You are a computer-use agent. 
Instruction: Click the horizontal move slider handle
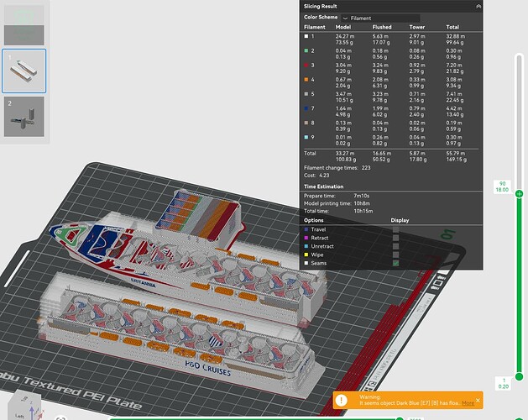point(400,418)
